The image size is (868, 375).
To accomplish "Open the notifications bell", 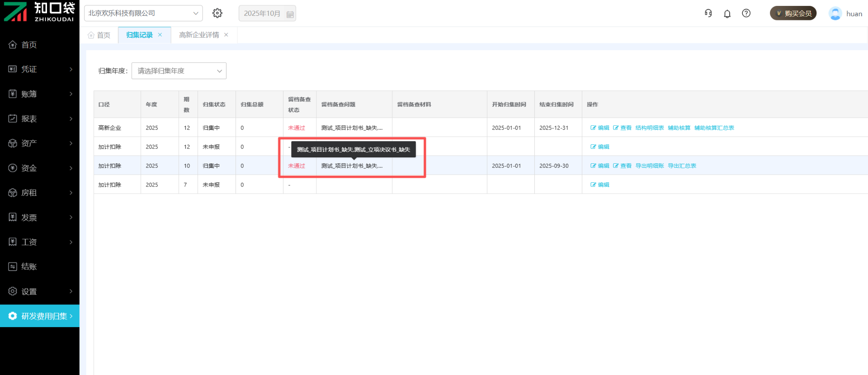I will click(727, 14).
